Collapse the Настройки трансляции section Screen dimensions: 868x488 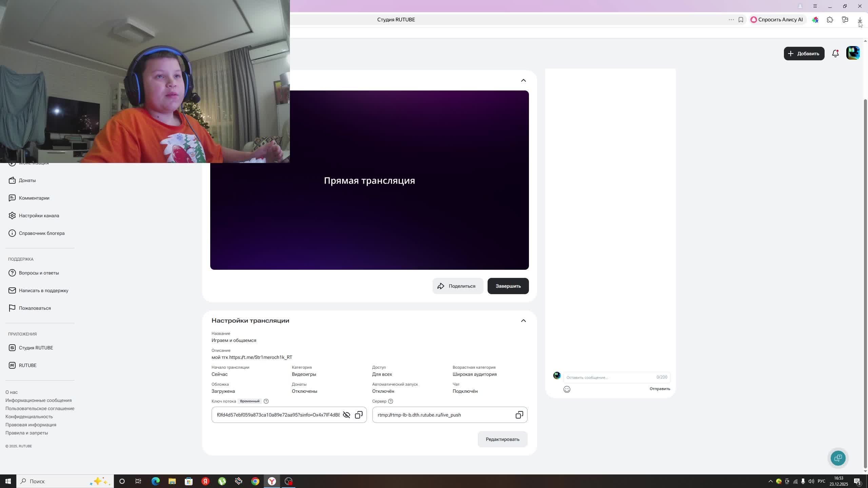click(x=523, y=321)
